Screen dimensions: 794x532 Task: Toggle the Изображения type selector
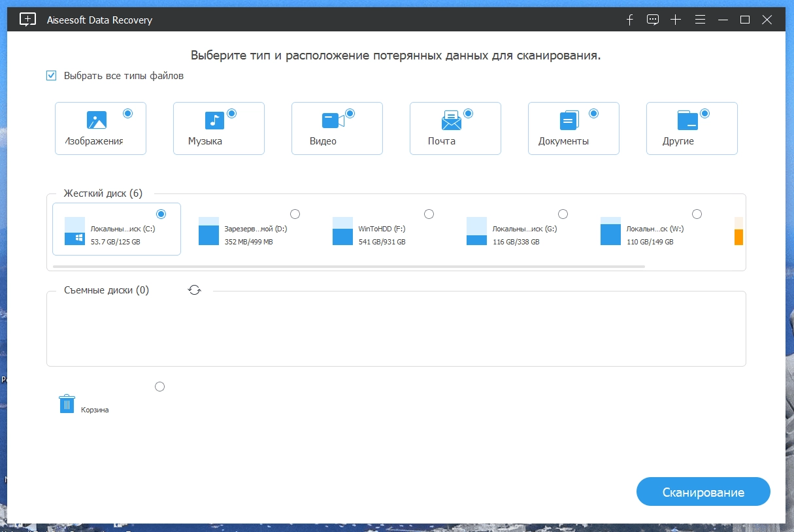[127, 113]
